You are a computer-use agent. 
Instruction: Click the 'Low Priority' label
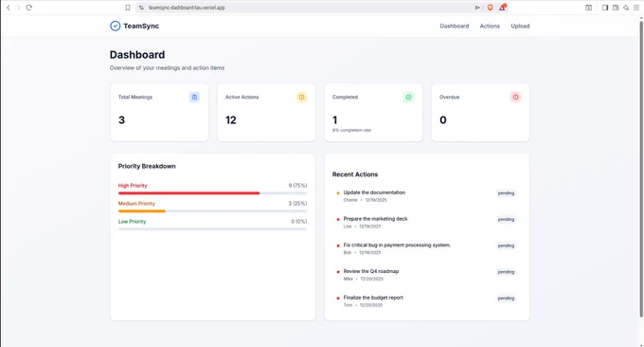coord(132,221)
